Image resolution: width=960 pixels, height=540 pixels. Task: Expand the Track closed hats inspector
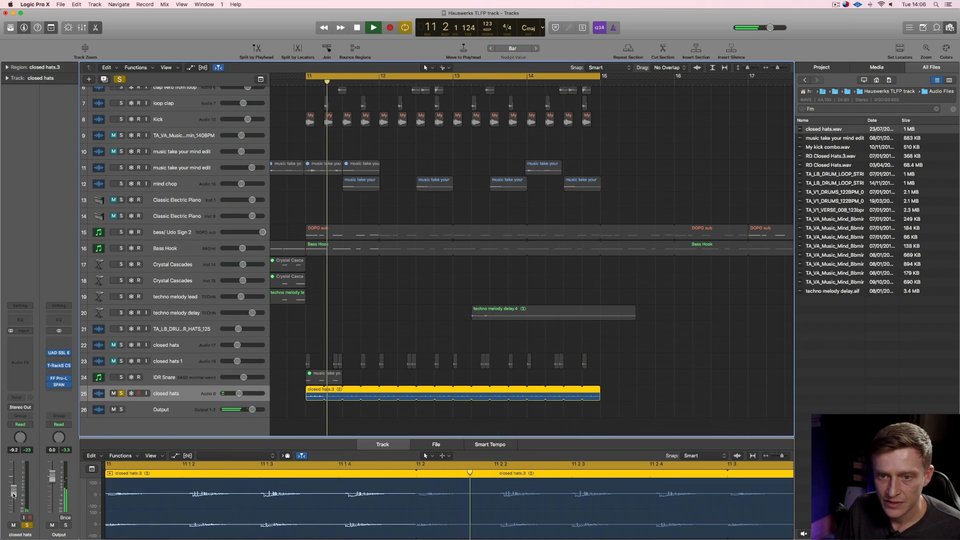pyautogui.click(x=7, y=78)
